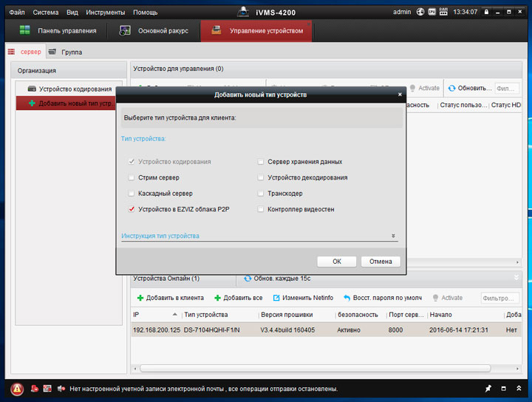Uncheck Устройство в EZVIZ облака P2P
This screenshot has width=532, height=402.
[x=132, y=209]
